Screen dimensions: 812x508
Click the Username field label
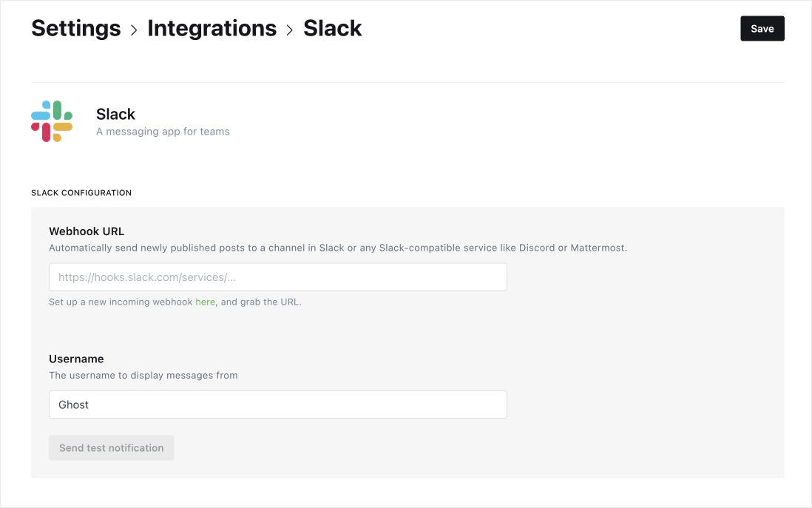76,359
